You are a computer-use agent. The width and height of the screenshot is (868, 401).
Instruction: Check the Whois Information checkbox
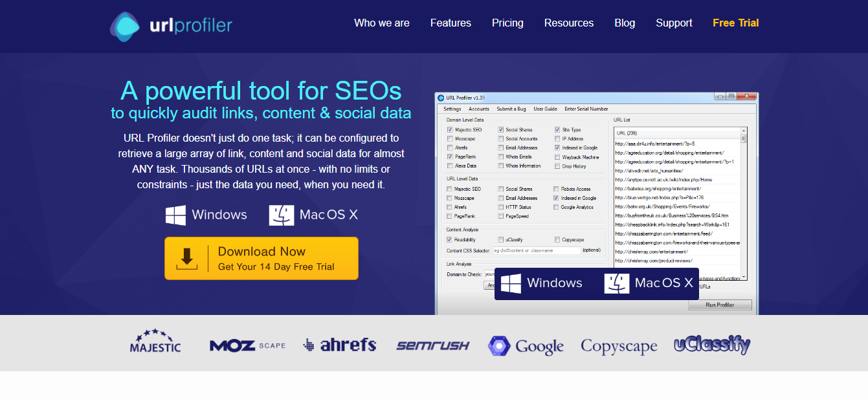pyautogui.click(x=501, y=166)
